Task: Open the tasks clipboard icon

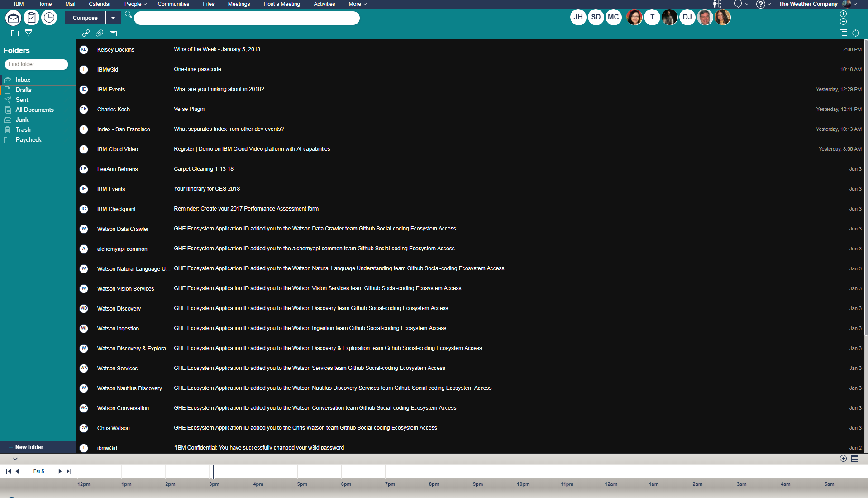Action: [x=31, y=18]
